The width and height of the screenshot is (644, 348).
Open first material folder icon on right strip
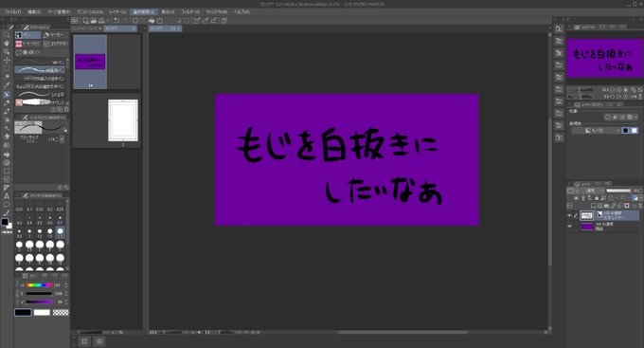pos(559,28)
